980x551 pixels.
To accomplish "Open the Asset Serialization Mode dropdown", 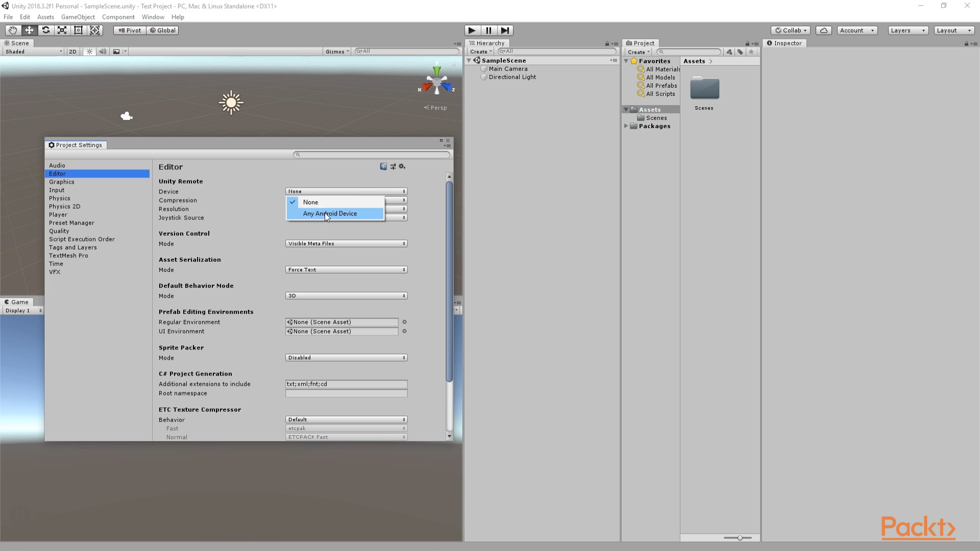I will (346, 270).
